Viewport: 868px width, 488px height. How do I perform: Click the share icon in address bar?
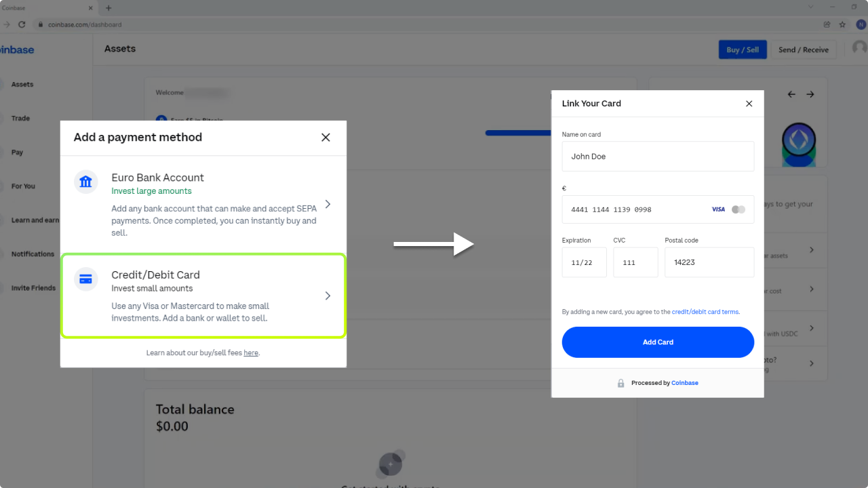[x=827, y=24]
